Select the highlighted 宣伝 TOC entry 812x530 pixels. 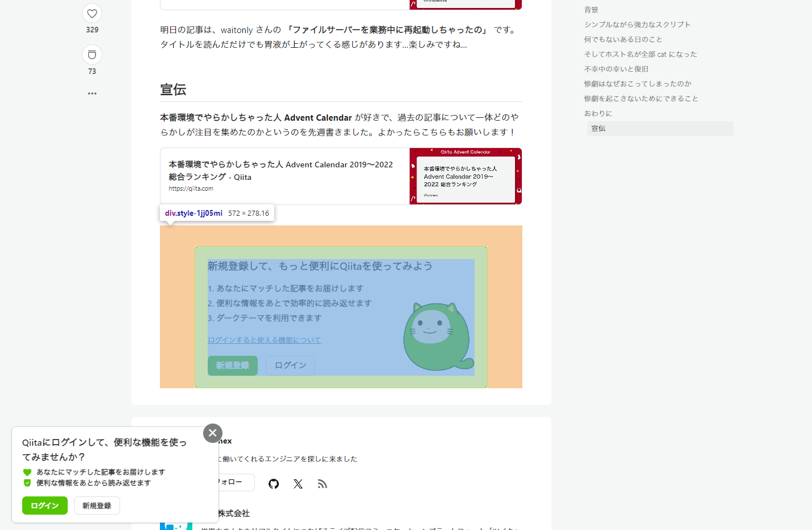(x=598, y=128)
